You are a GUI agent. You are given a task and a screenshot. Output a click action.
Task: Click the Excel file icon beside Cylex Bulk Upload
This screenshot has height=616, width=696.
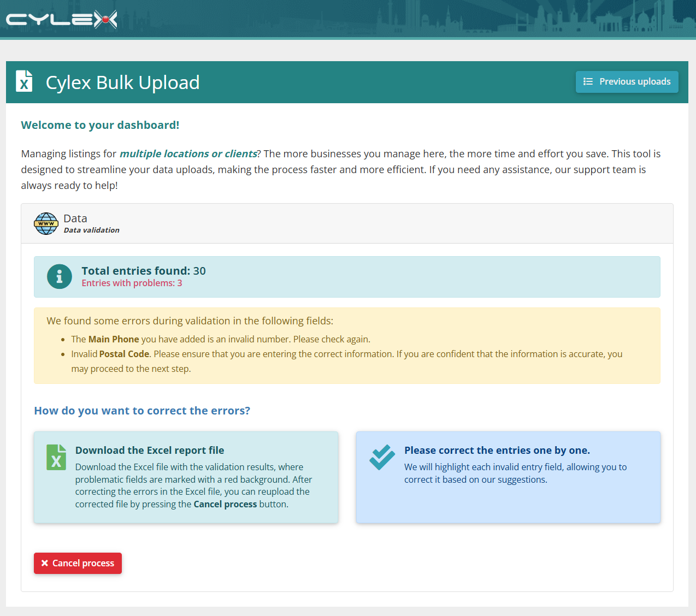click(x=24, y=81)
